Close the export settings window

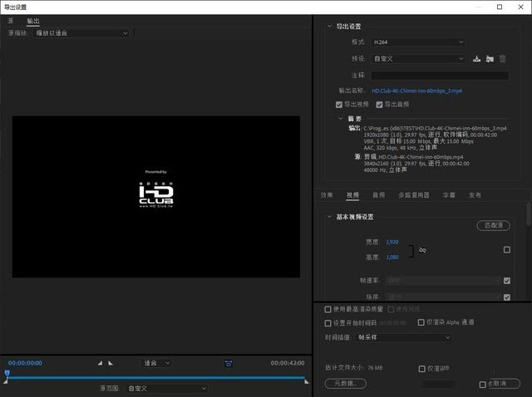click(x=521, y=7)
